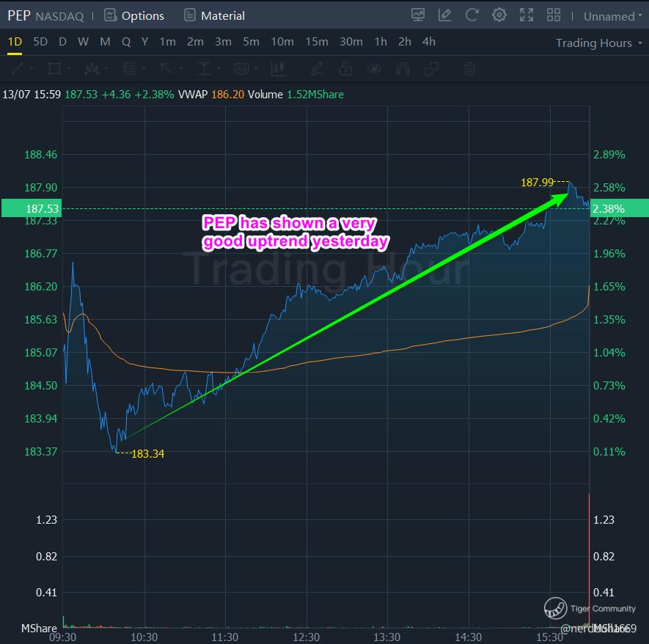Select the 4h timeframe
Screen dimensions: 649x644
point(429,42)
